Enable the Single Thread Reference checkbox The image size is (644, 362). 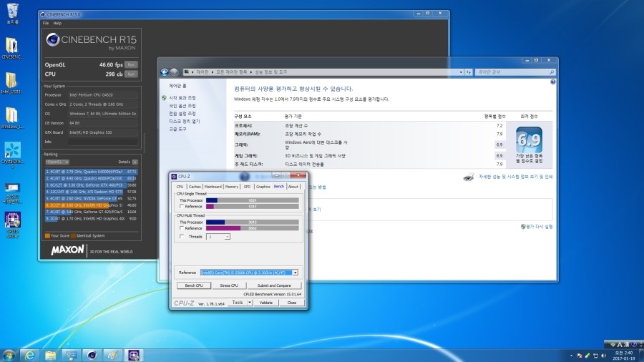coord(182,206)
